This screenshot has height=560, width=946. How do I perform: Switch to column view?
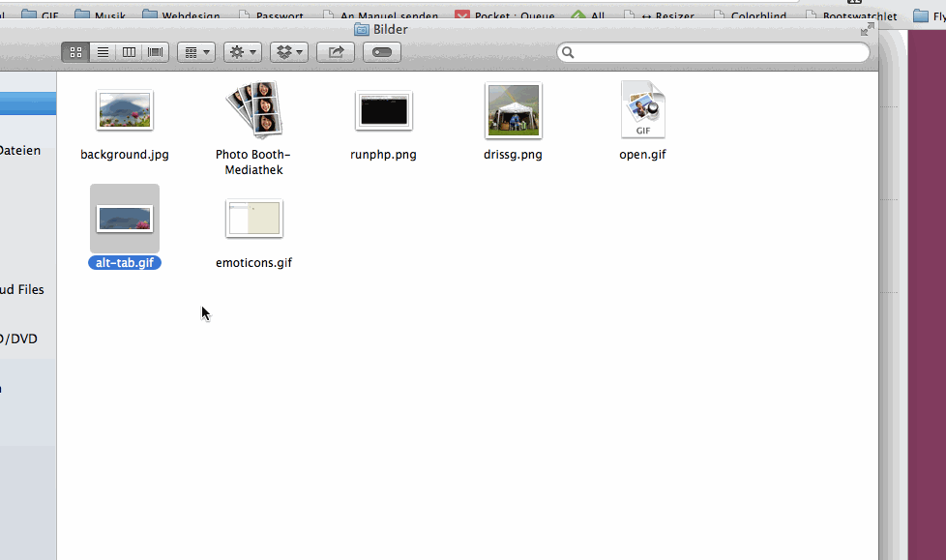[128, 52]
